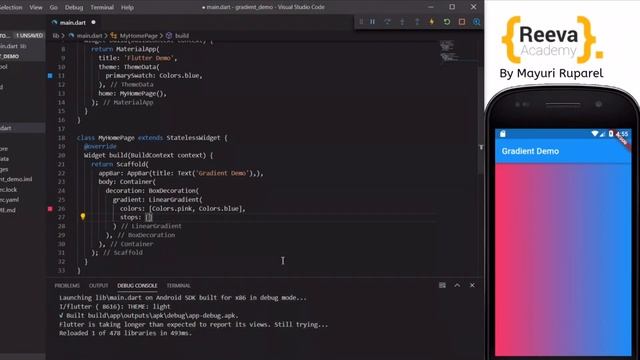
Task: Maximize the bottom panel with the chevron
Action: coord(457,285)
